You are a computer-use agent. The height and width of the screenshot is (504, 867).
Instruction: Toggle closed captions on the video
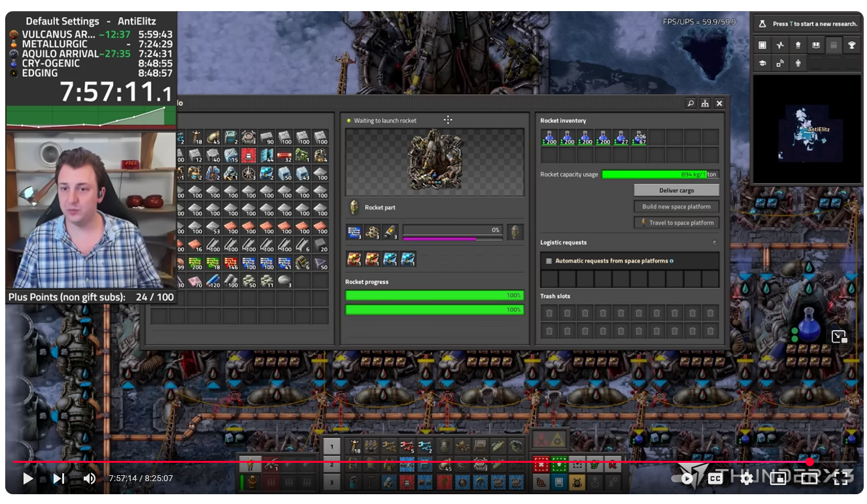pyautogui.click(x=715, y=479)
